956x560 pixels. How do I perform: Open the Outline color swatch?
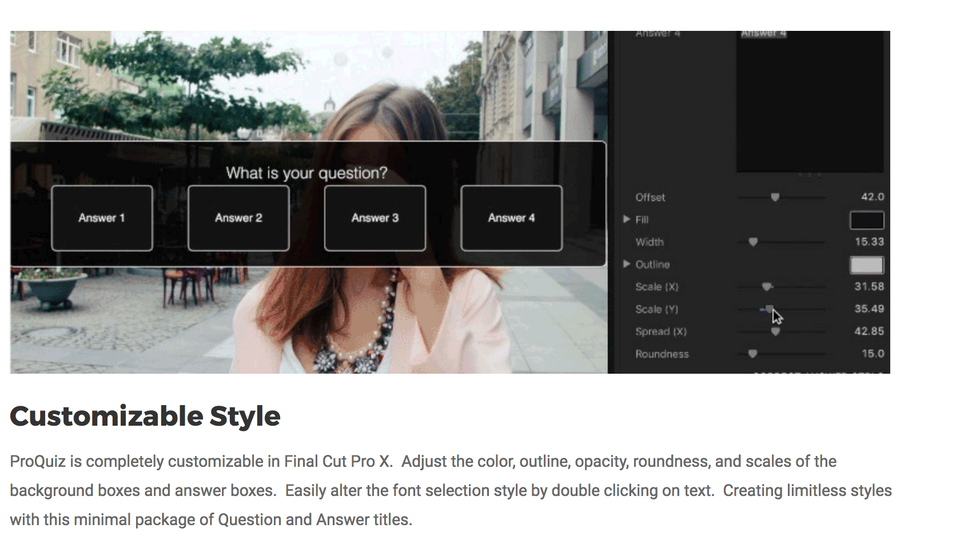point(867,265)
